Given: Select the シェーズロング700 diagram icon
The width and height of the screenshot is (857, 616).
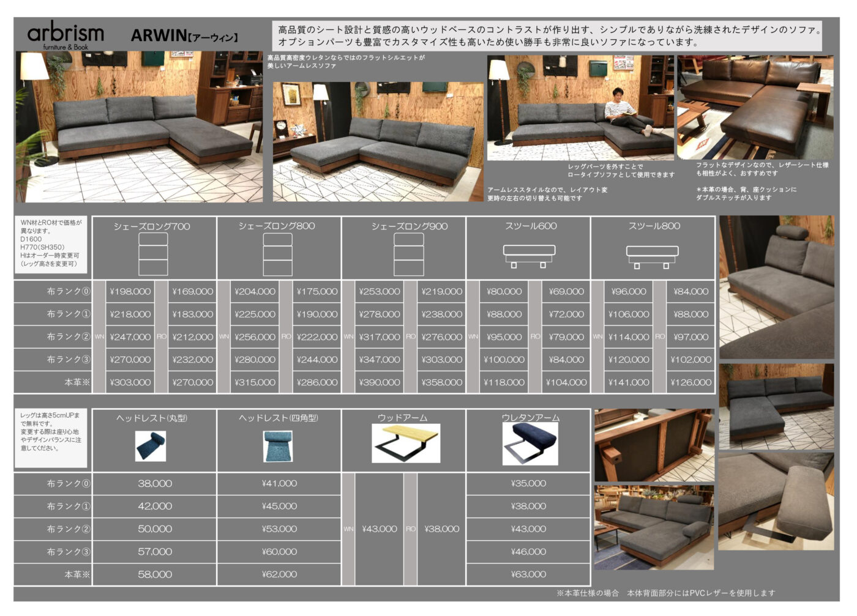Looking at the screenshot, I should pyautogui.click(x=153, y=254).
